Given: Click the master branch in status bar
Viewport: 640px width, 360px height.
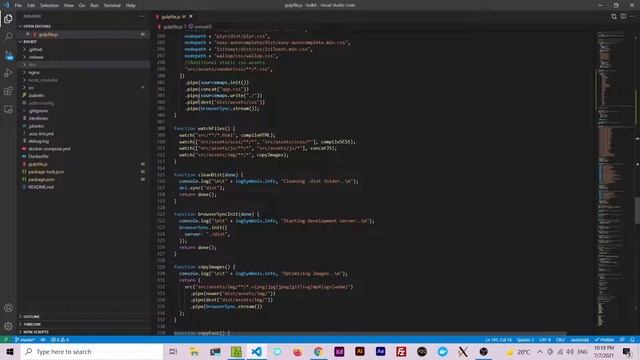Looking at the screenshot, I should pos(24,340).
